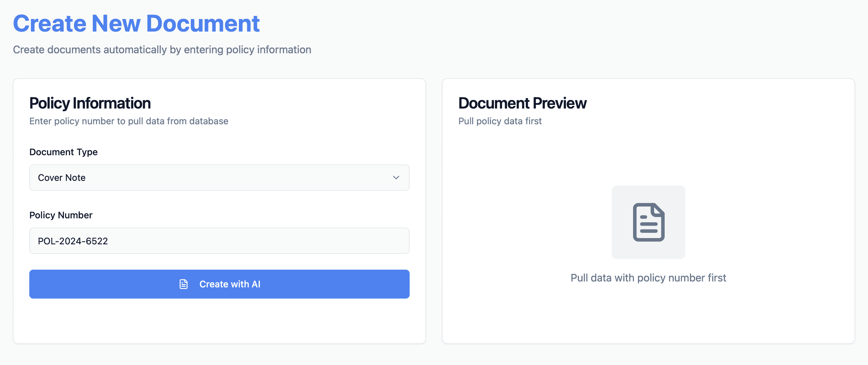The image size is (868, 365).
Task: Click the 'Create with AI' button label text
Action: [230, 284]
